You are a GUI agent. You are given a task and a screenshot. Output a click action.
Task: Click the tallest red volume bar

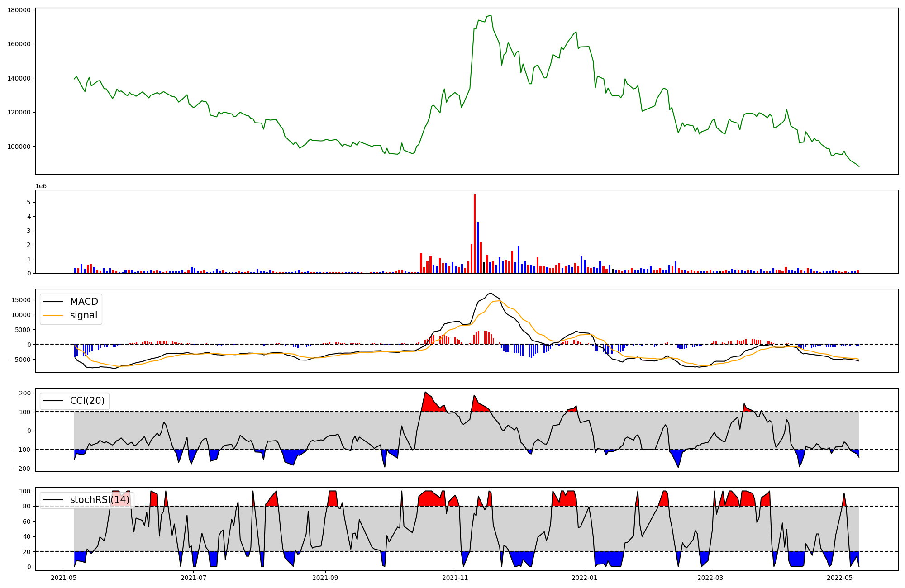coord(475,233)
